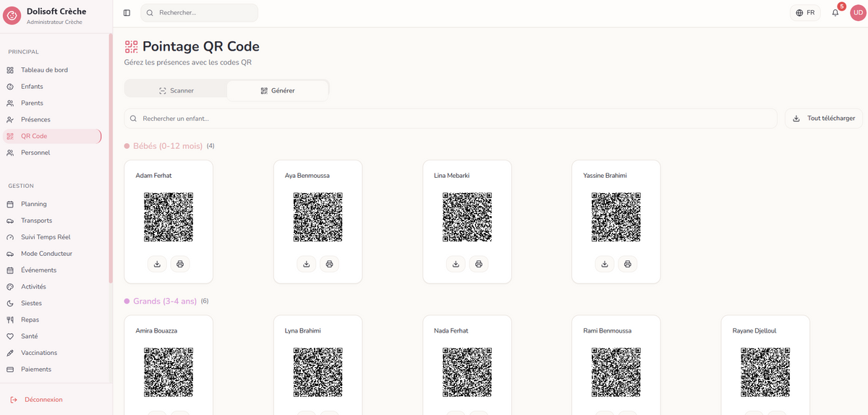This screenshot has height=415, width=868.
Task: Open Parents in the sidebar
Action: click(52, 103)
